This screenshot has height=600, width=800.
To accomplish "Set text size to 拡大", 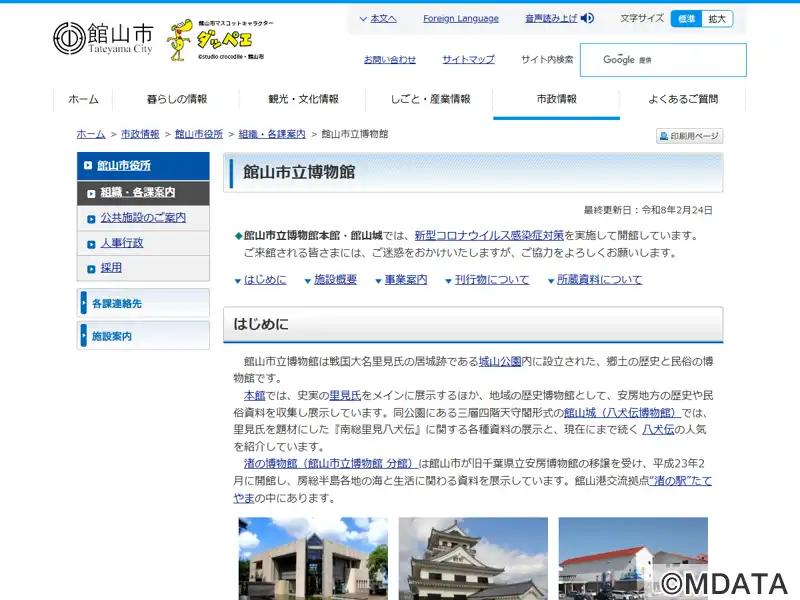I will click(x=717, y=18).
